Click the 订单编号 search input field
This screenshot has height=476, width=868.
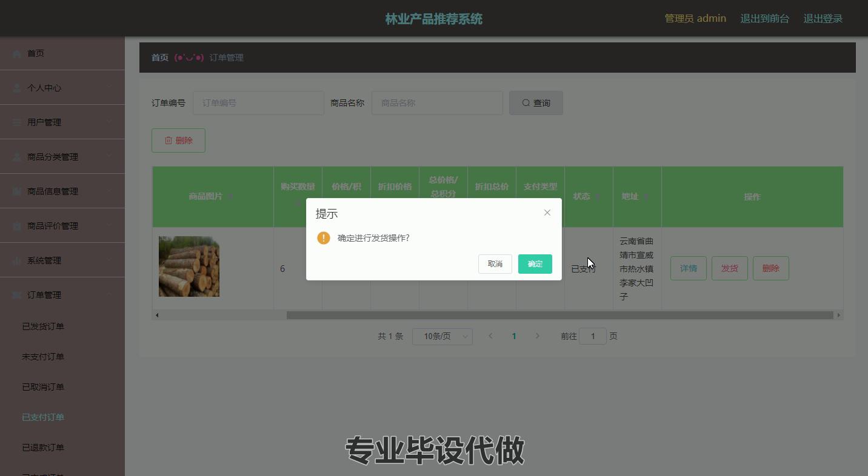click(x=258, y=103)
